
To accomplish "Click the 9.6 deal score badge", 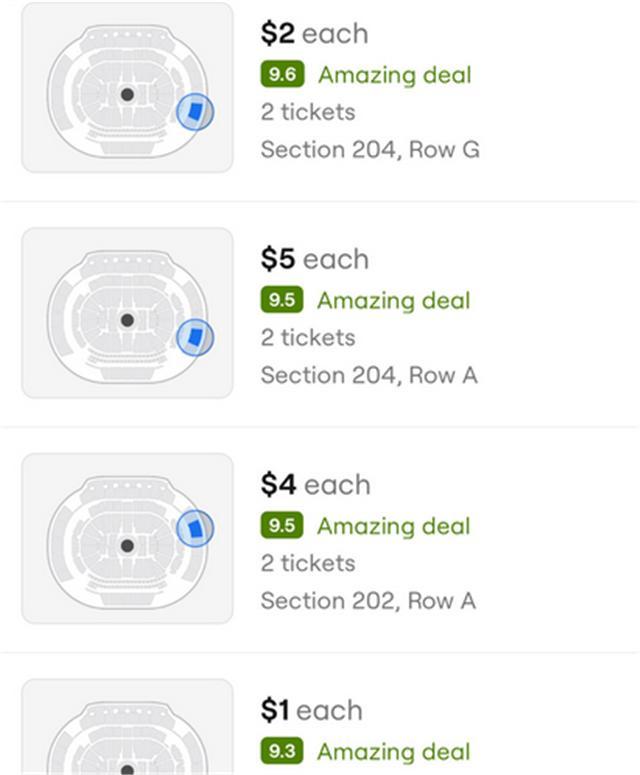I will 282,75.
